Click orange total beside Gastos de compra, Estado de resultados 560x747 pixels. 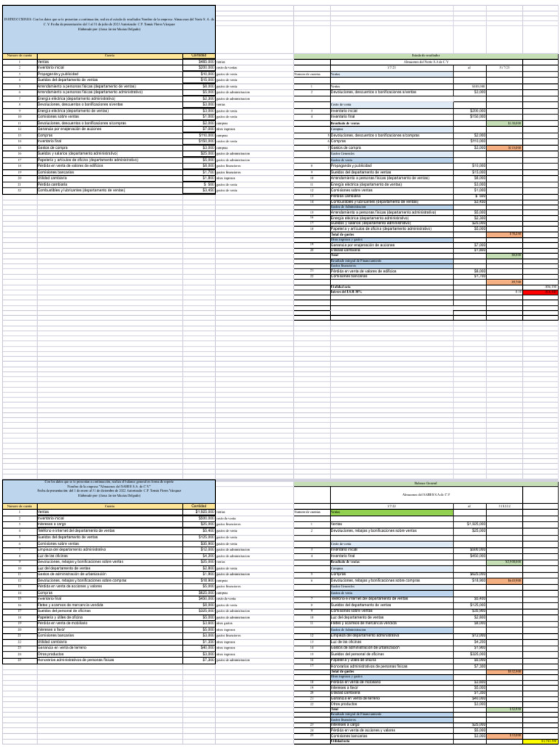coord(505,148)
